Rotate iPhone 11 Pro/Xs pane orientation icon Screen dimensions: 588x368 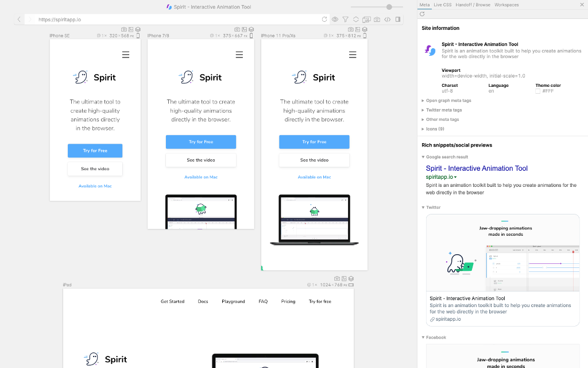(x=365, y=36)
